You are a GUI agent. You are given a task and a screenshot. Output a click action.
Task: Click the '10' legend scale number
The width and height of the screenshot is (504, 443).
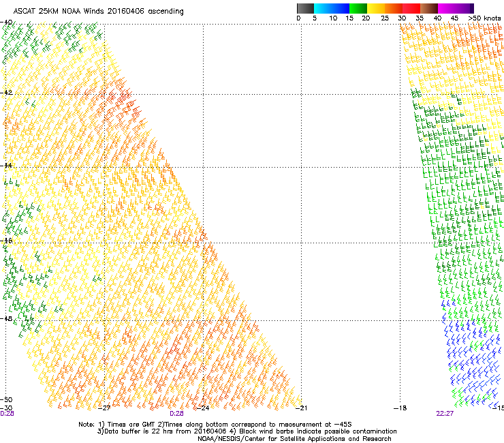click(333, 18)
